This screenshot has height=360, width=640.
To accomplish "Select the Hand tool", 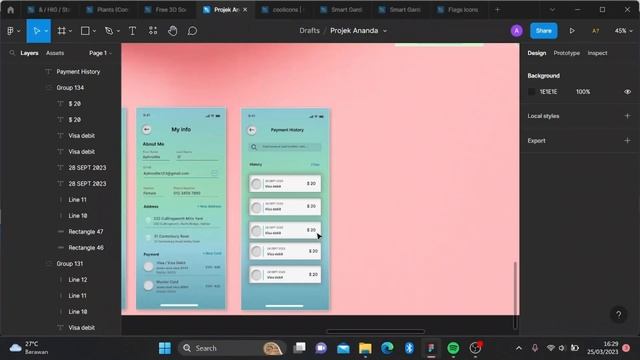I will pos(173,31).
